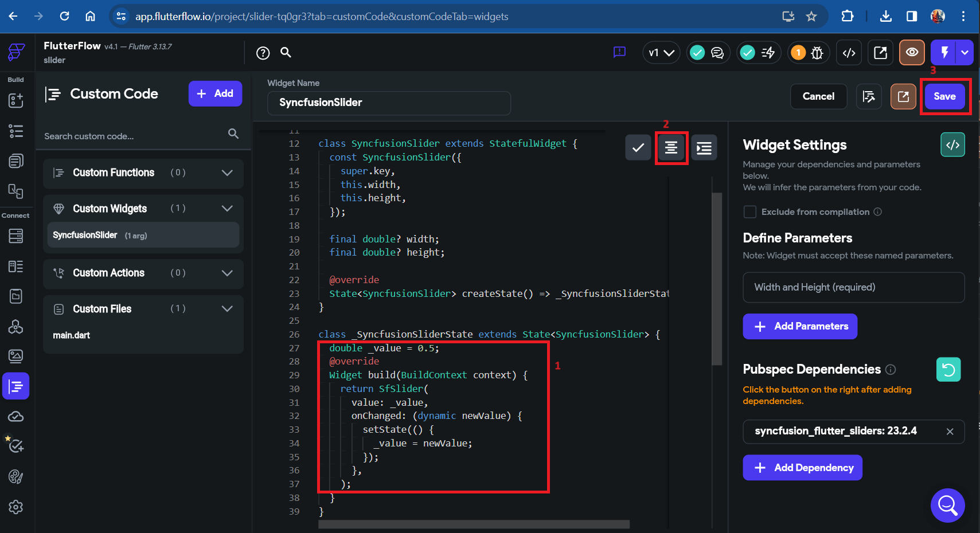Viewport: 980px width, 533px height.
Task: Open the Storyboard icon in Build sidebar
Action: tap(16, 191)
